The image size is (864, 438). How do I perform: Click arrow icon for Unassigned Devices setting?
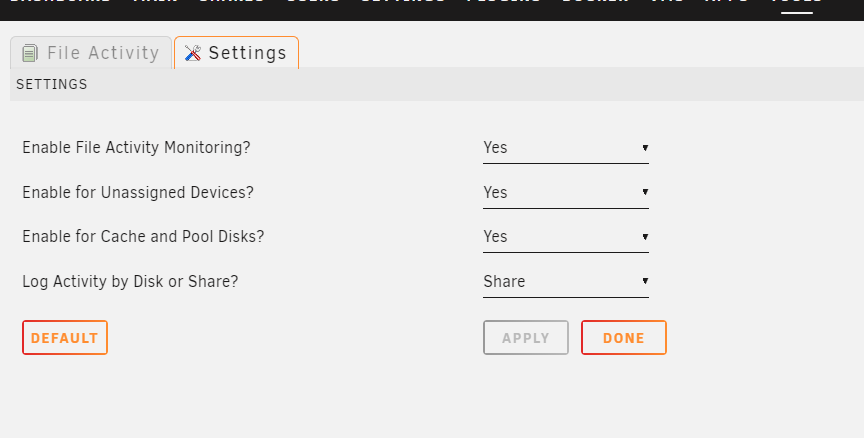pyautogui.click(x=645, y=192)
